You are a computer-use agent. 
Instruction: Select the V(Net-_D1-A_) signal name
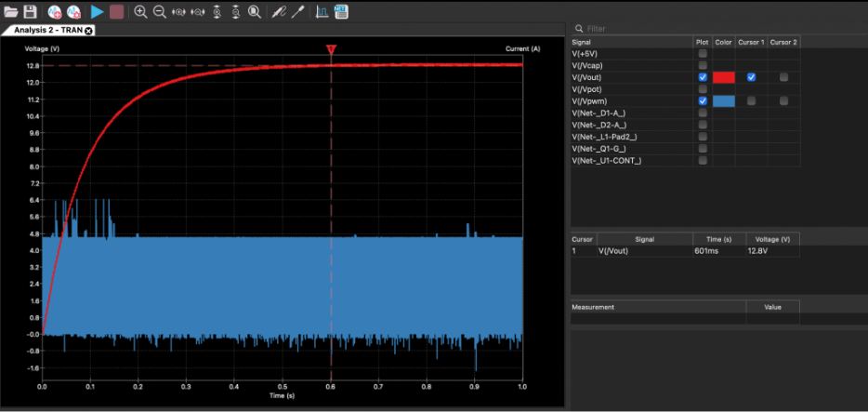[x=598, y=113]
